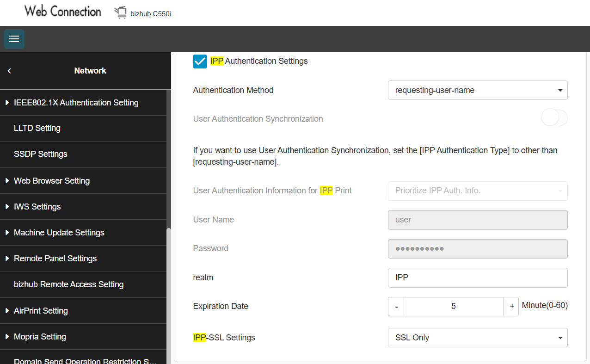Open bizhub Remote Access Setting
The height and width of the screenshot is (364, 590).
tap(68, 284)
